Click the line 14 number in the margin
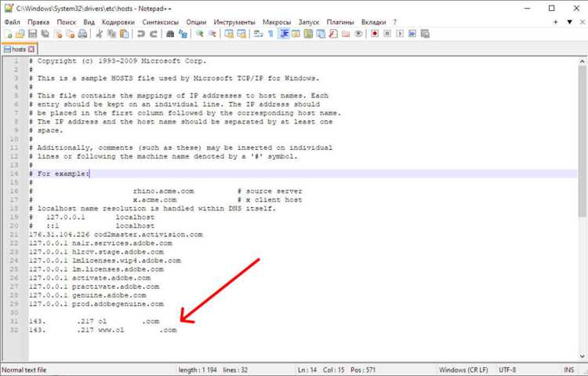The height and width of the screenshot is (376, 588). 14,173
